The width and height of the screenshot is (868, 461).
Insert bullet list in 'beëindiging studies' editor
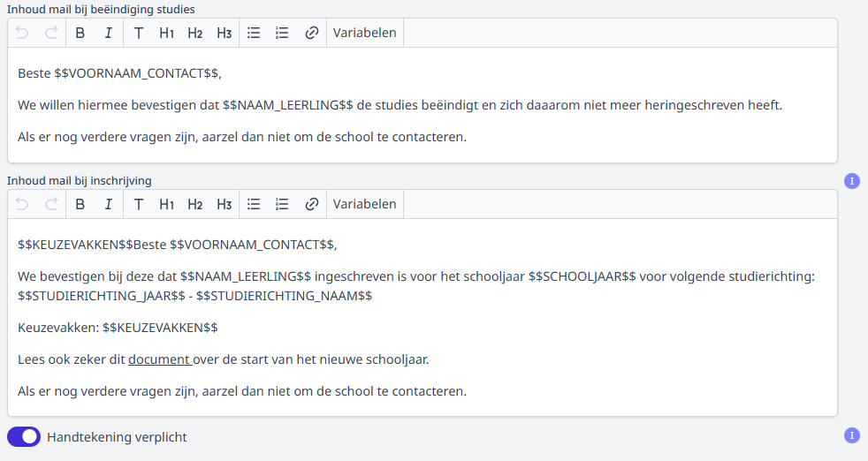(x=254, y=34)
